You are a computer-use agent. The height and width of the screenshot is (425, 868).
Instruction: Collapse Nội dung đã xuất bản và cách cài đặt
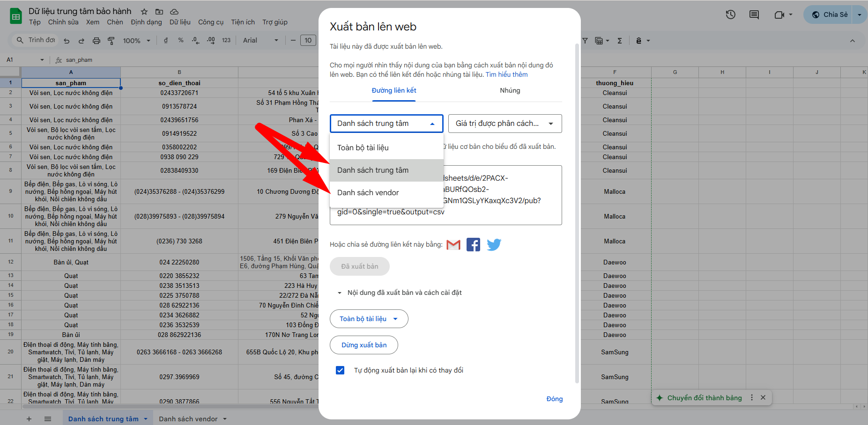tap(340, 293)
